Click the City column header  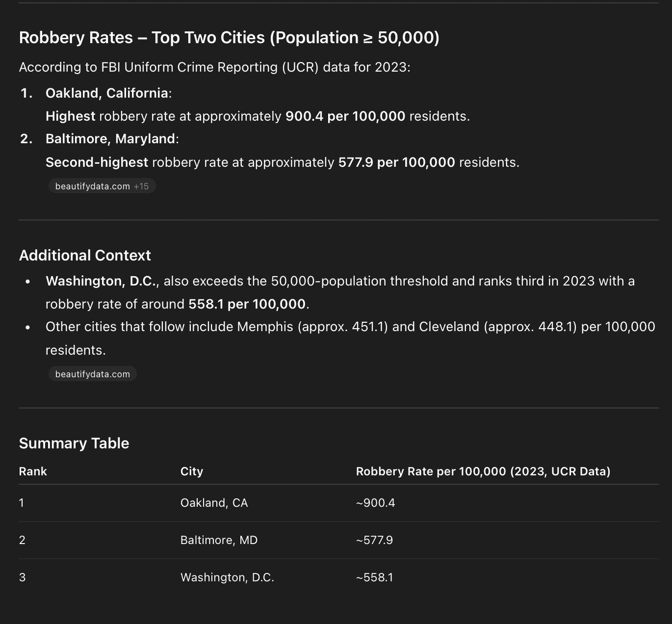[192, 471]
